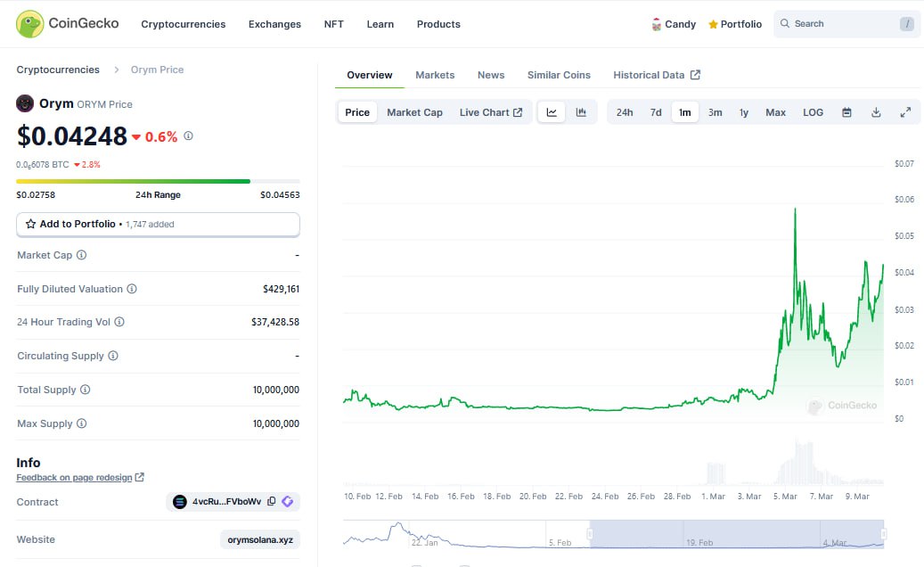Image resolution: width=924 pixels, height=567 pixels.
Task: Expand chart to fullscreen
Action: [x=905, y=112]
